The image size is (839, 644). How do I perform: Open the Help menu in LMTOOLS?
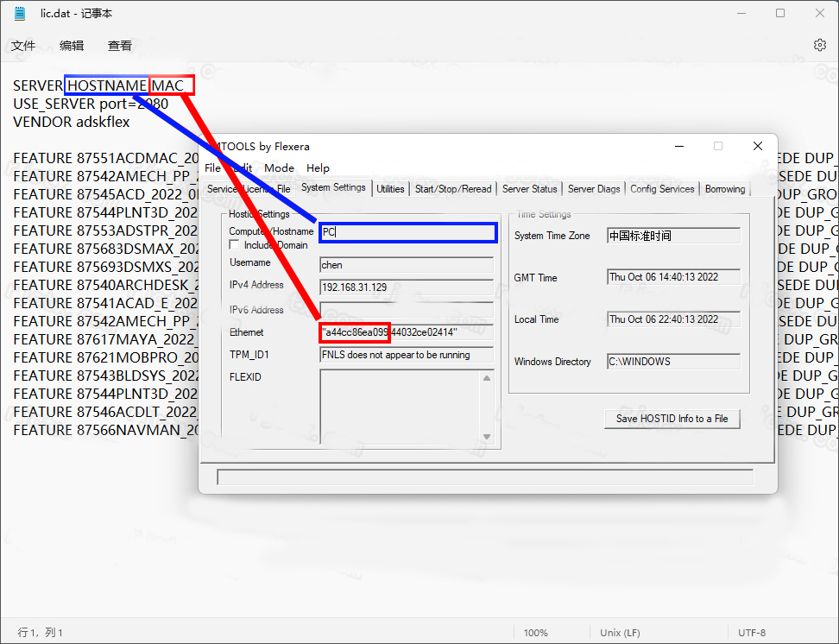click(x=318, y=168)
